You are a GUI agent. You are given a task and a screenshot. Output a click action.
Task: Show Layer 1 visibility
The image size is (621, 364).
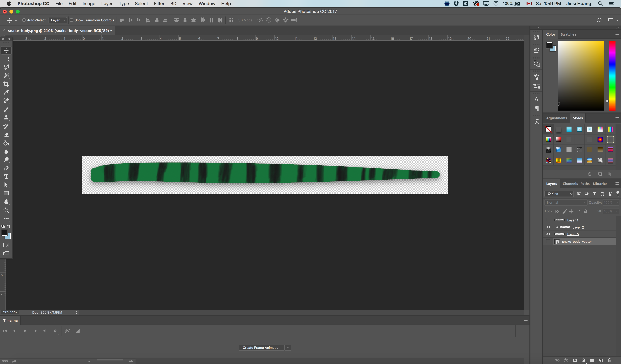[x=548, y=220]
